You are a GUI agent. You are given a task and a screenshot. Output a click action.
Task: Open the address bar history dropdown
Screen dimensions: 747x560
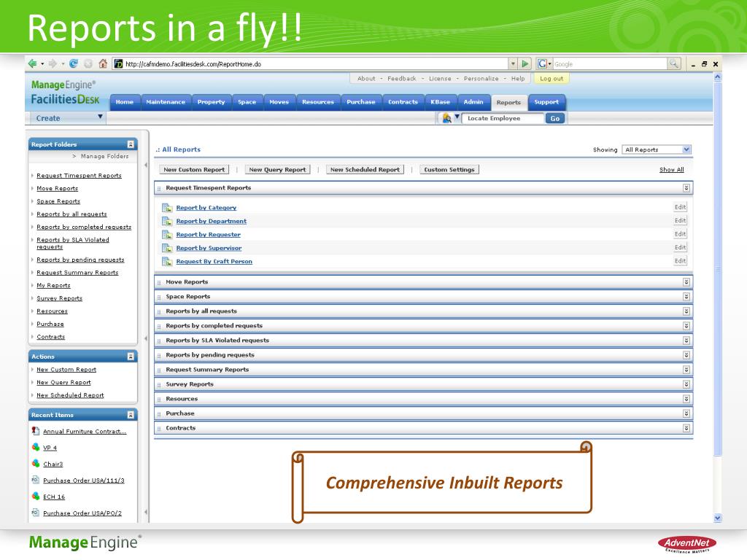[513, 63]
